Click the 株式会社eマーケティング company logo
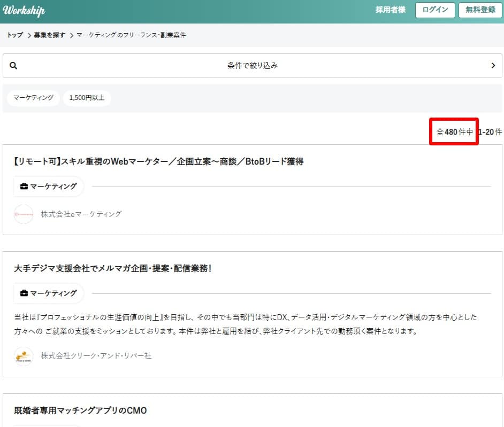Viewport: 504px width, 427px height. pyautogui.click(x=24, y=214)
